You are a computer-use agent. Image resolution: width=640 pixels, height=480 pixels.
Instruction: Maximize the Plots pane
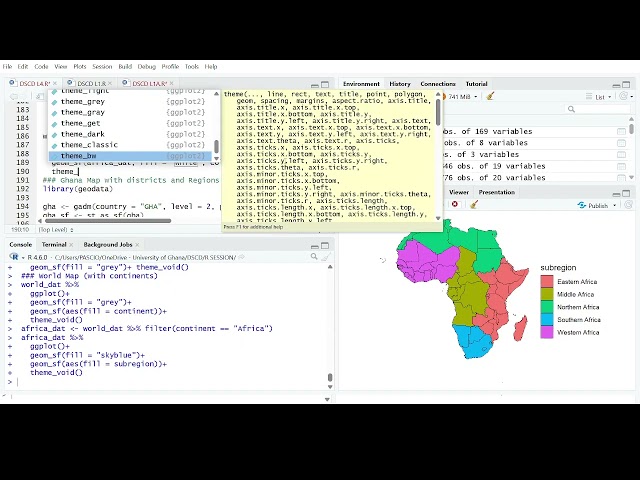click(x=626, y=193)
